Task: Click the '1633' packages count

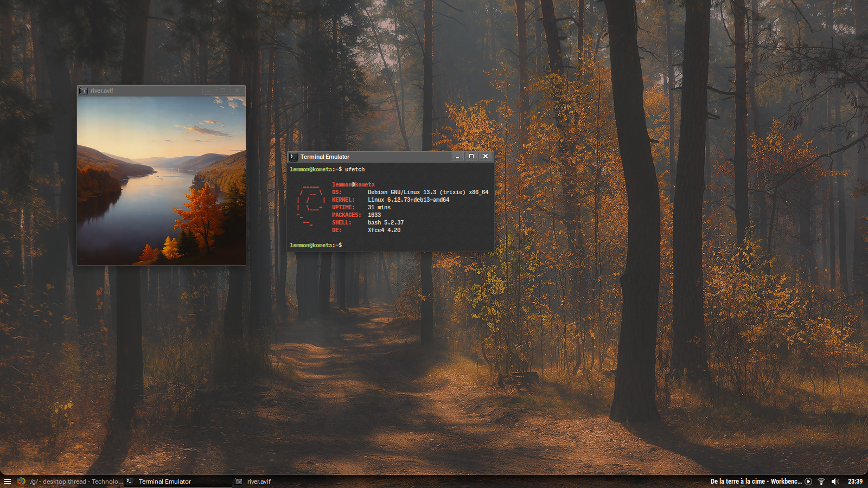Action: tap(374, 215)
